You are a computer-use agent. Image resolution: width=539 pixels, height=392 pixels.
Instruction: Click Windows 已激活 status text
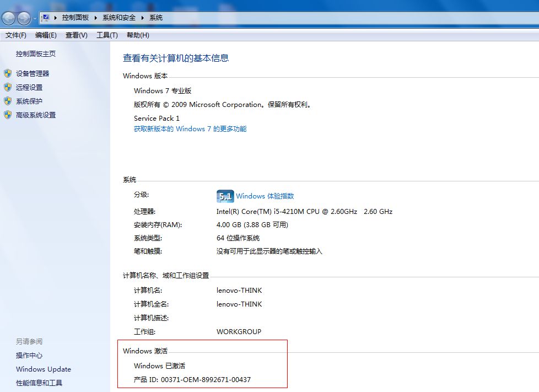[x=159, y=366]
